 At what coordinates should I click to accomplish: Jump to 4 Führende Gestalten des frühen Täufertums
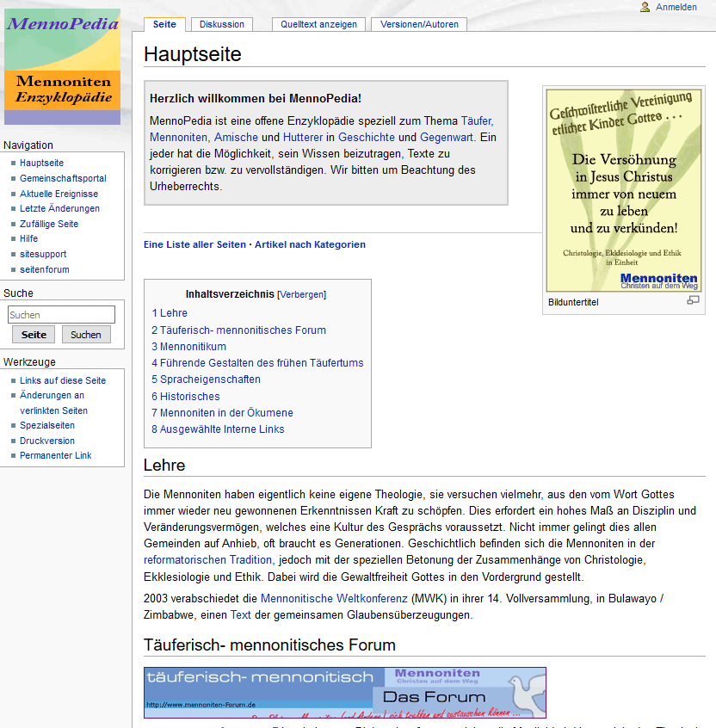[257, 362]
